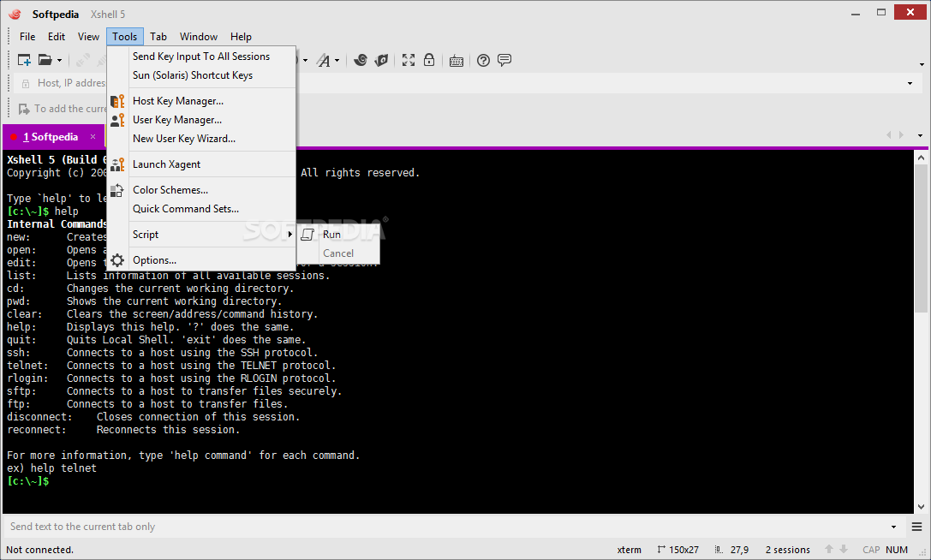
Task: Click the Host Key Manager key icon
Action: (117, 101)
